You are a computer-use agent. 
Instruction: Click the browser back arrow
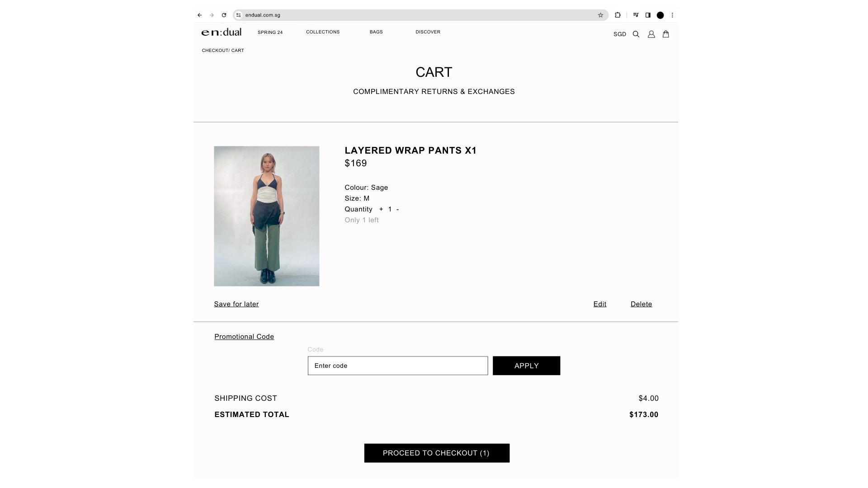coord(199,15)
